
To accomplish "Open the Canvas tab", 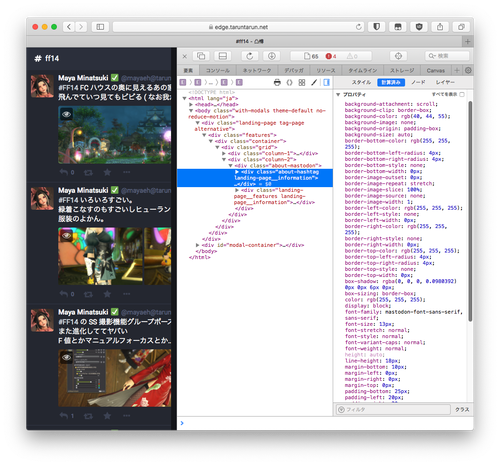I will click(436, 70).
